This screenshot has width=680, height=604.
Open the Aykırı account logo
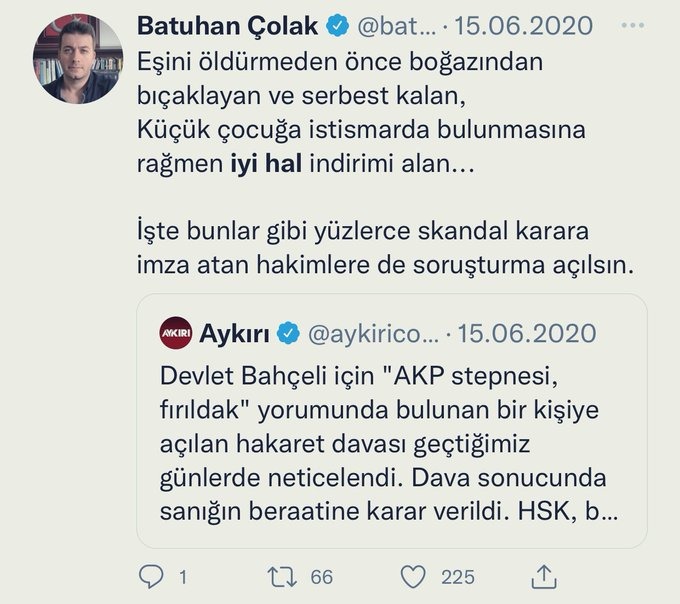(176, 332)
